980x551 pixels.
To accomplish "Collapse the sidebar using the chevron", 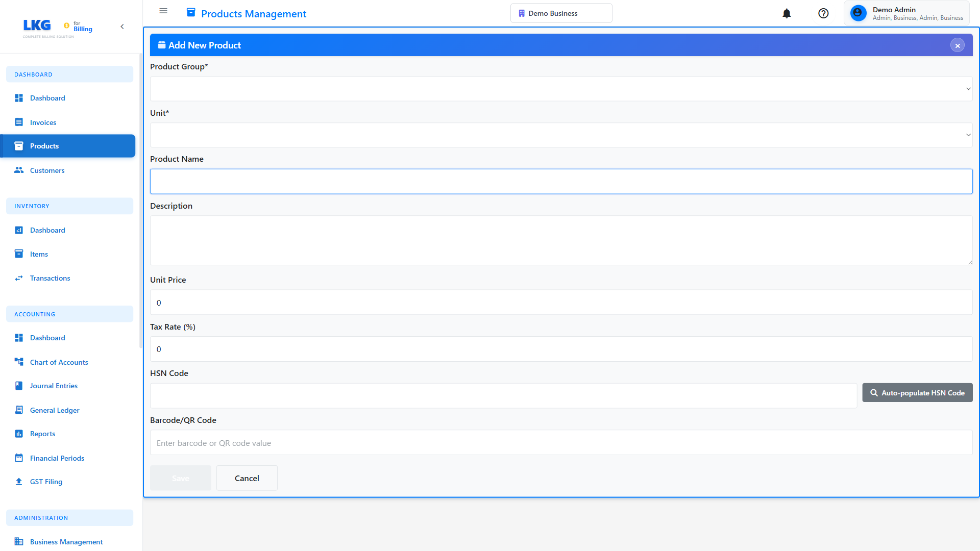I will coord(122,26).
